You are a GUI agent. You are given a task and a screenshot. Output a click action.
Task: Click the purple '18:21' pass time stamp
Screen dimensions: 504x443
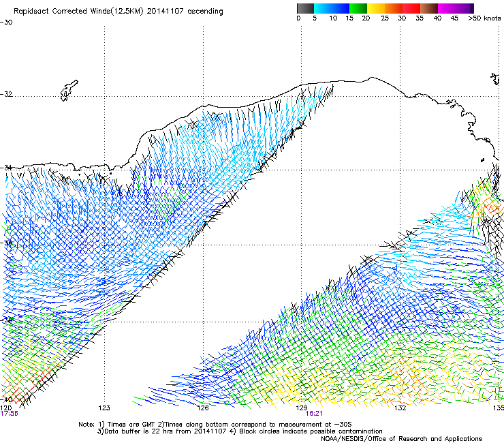tap(314, 414)
